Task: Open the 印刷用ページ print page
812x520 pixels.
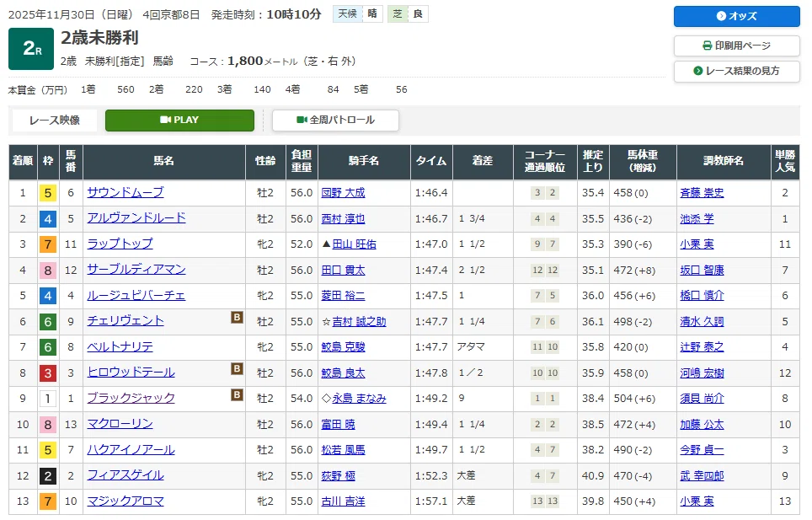Action: coord(736,46)
